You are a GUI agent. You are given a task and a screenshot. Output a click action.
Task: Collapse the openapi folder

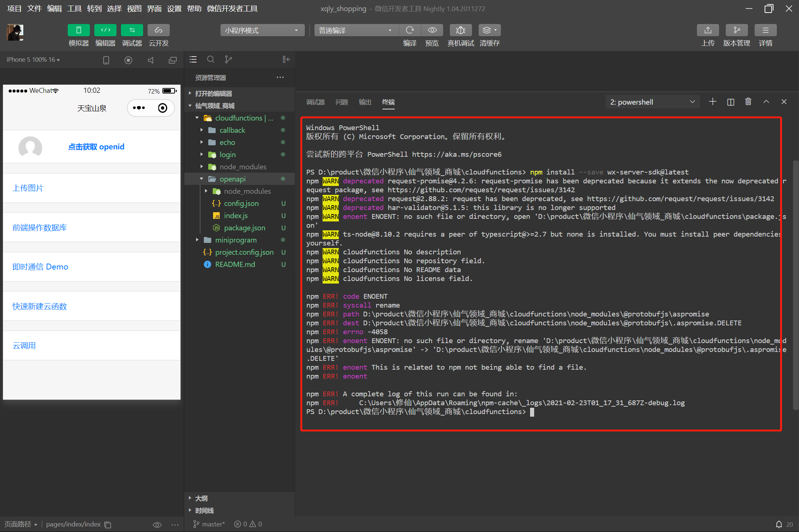[240, 179]
